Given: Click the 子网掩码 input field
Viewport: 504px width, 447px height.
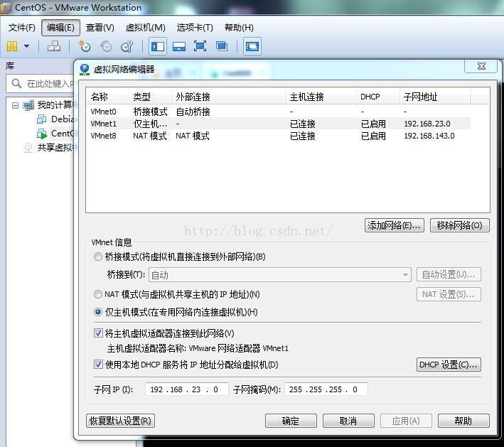Looking at the screenshot, I should tap(326, 389).
